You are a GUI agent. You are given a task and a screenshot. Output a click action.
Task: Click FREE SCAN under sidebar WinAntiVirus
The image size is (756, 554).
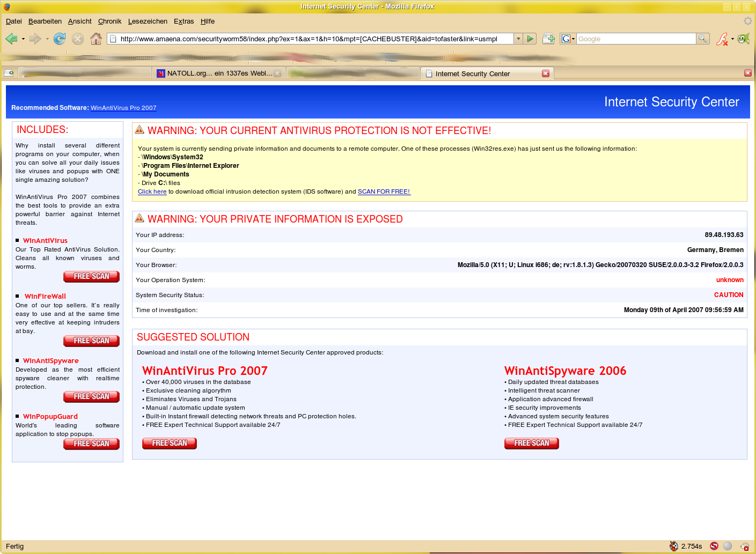pos(92,276)
